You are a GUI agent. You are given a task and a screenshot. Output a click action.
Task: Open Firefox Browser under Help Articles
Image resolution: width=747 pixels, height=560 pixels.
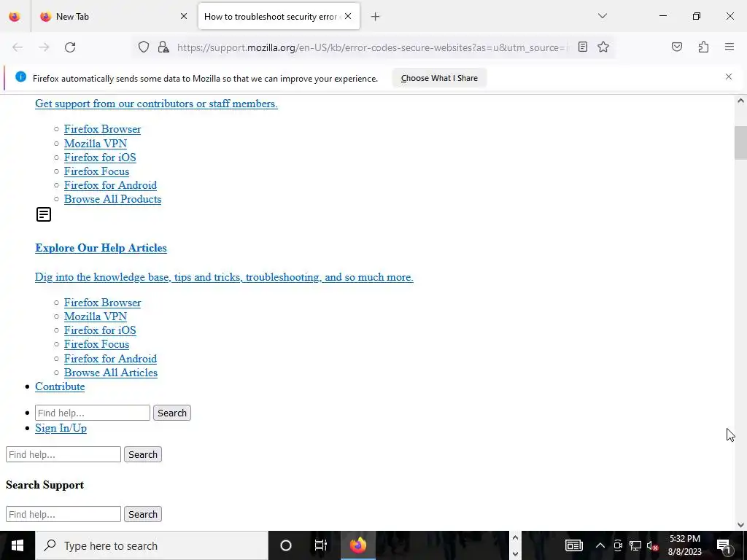tap(102, 303)
